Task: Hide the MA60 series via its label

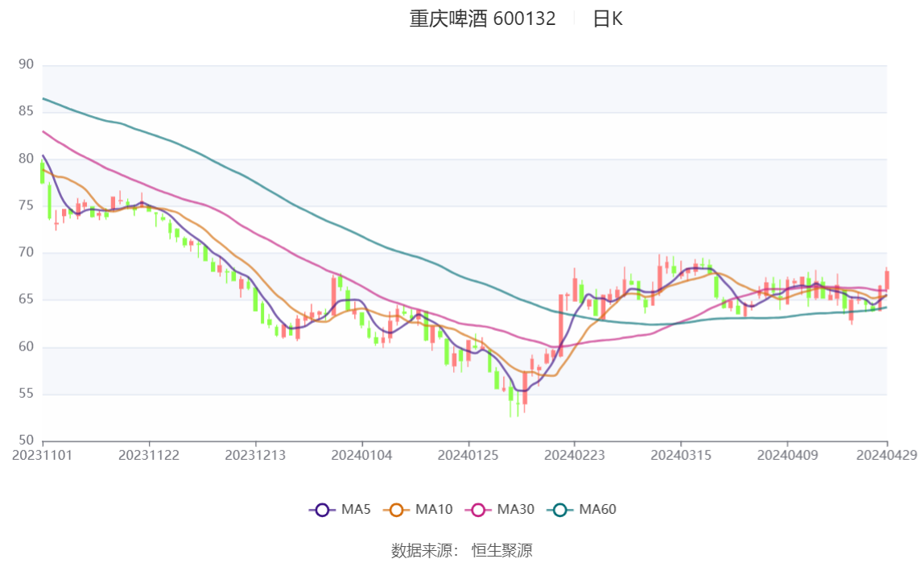Action: (x=597, y=509)
